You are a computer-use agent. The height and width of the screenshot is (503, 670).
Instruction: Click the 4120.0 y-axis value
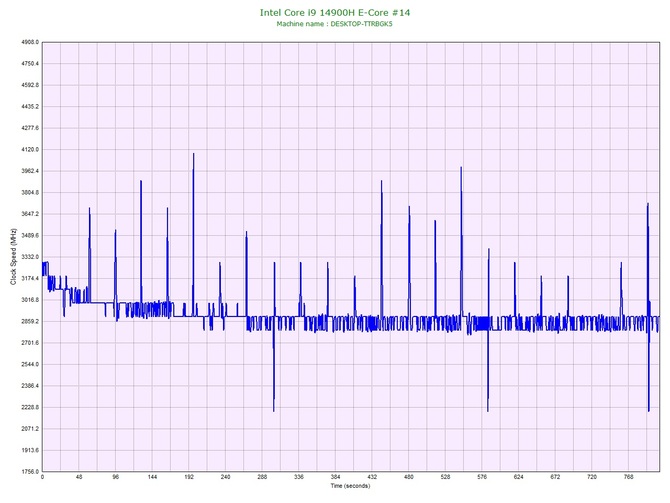pyautogui.click(x=30, y=150)
